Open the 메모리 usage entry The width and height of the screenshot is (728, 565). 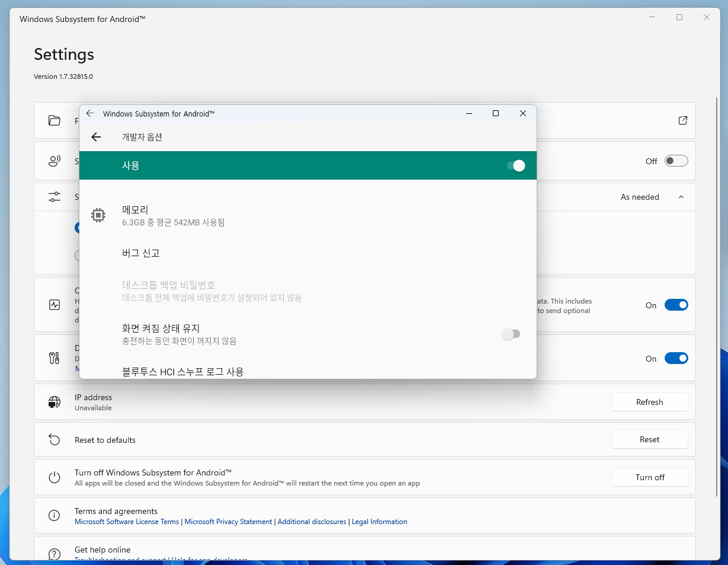tap(308, 216)
